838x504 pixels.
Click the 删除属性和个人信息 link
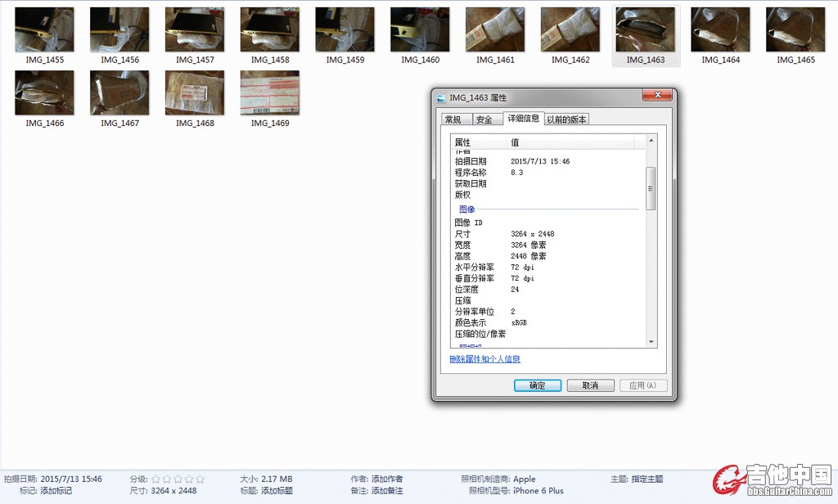(x=484, y=359)
